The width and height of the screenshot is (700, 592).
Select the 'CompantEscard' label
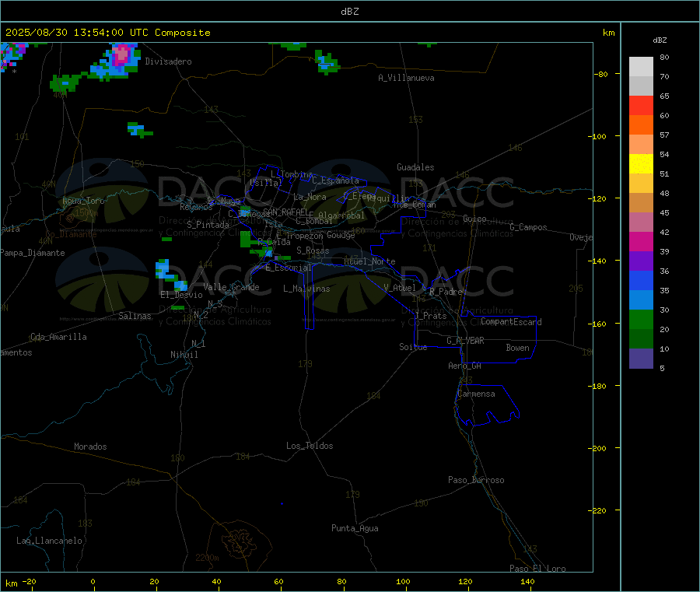pyautogui.click(x=511, y=321)
